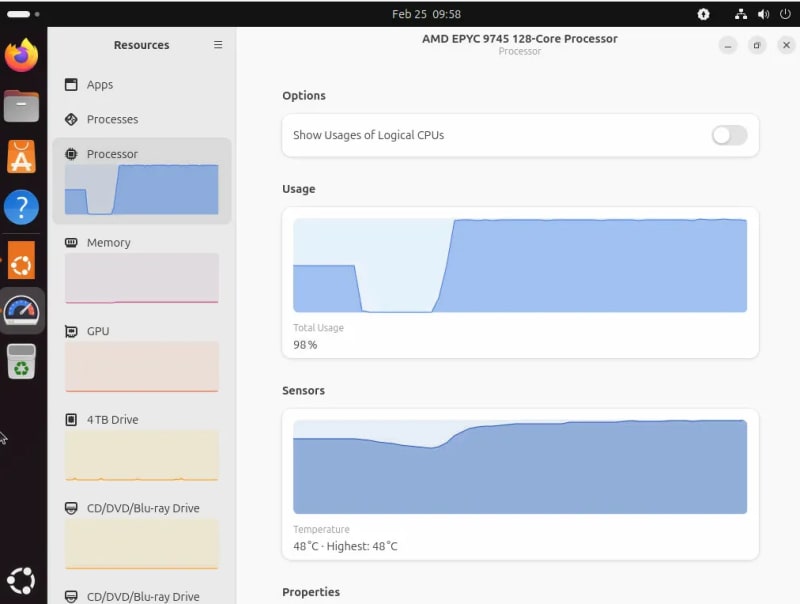Click the Memory chip icon
The width and height of the screenshot is (800, 604).
71,243
